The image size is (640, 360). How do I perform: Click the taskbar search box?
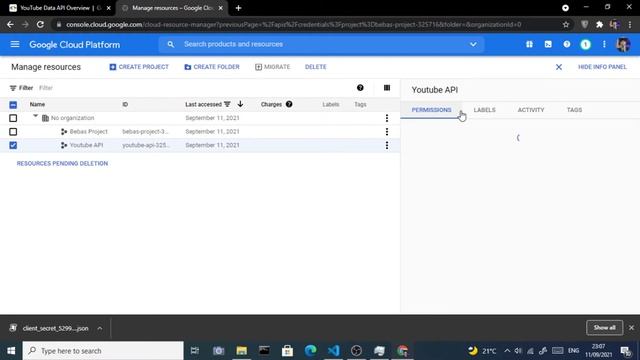click(103, 351)
